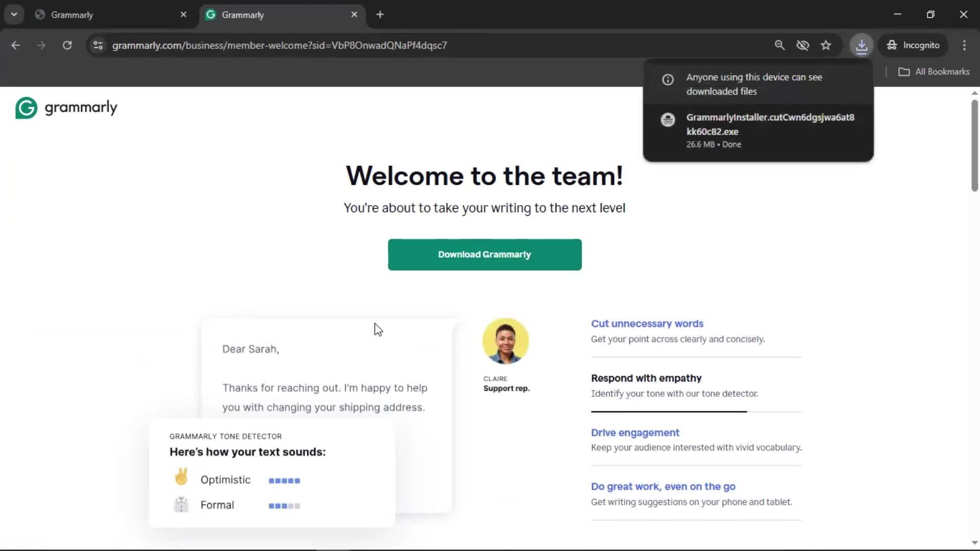This screenshot has width=980, height=551.
Task: Open the downloaded GrammarlyInstaller exe file
Action: 770,124
